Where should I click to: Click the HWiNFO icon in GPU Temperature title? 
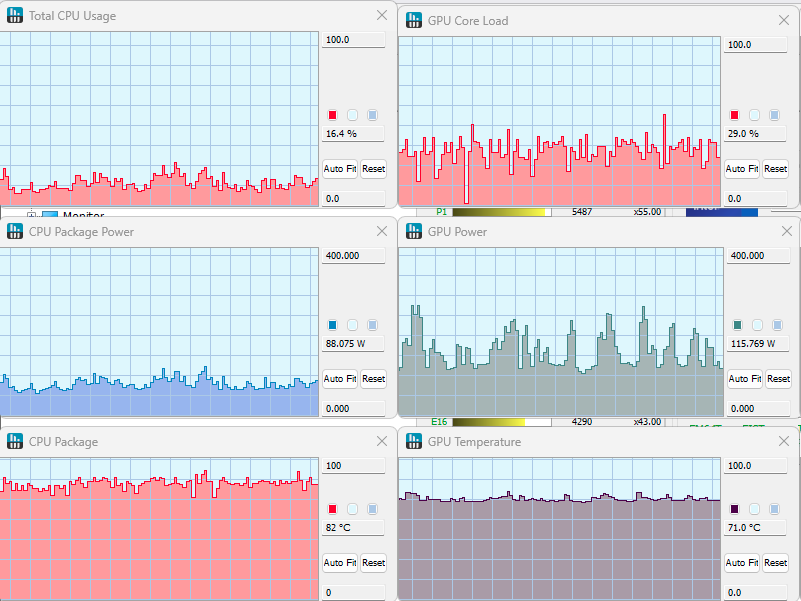pos(414,442)
